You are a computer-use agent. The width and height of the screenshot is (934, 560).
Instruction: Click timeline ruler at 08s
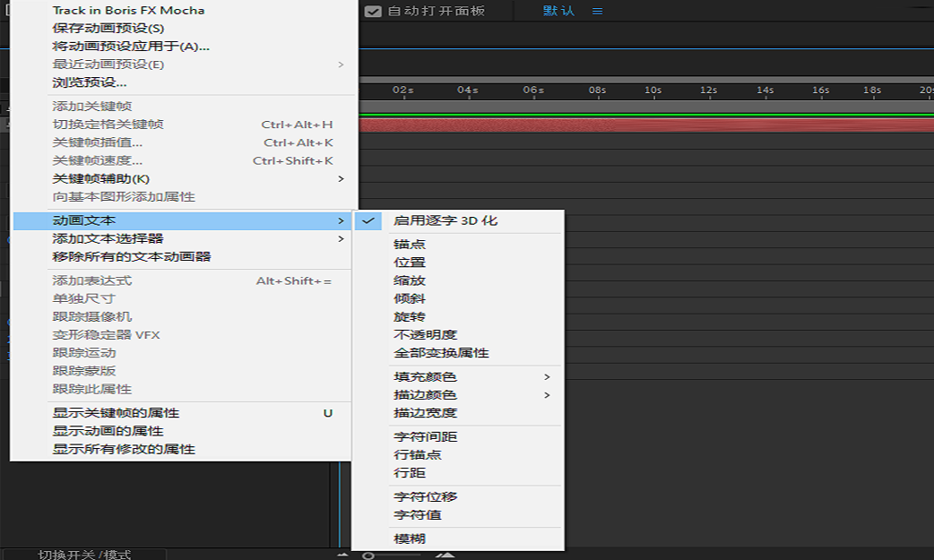coord(598,90)
